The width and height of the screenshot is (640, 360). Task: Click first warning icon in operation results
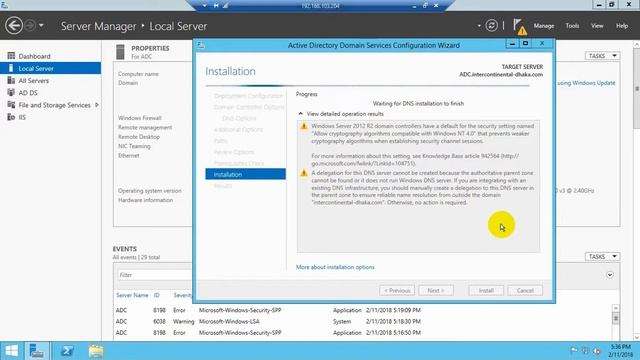[304, 127]
